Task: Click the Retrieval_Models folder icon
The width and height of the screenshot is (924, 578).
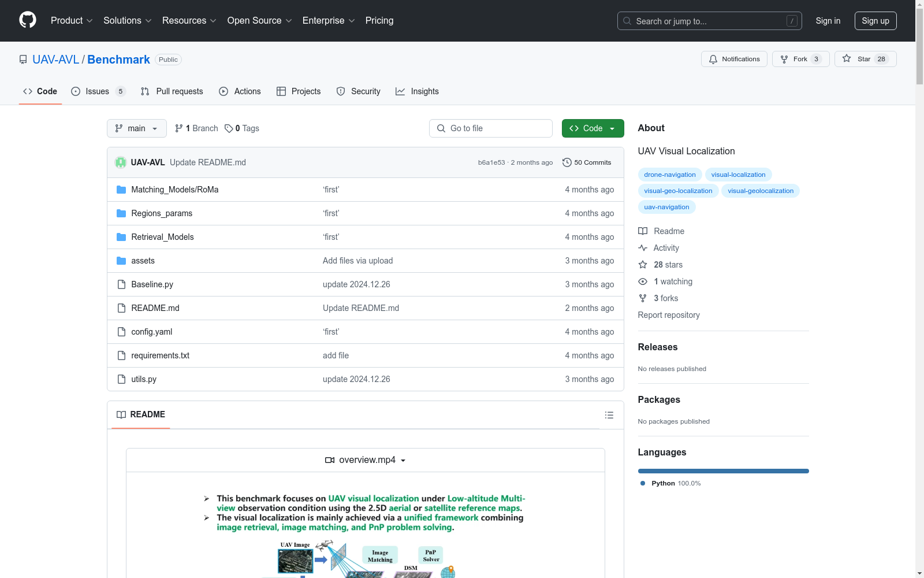Action: pyautogui.click(x=121, y=237)
